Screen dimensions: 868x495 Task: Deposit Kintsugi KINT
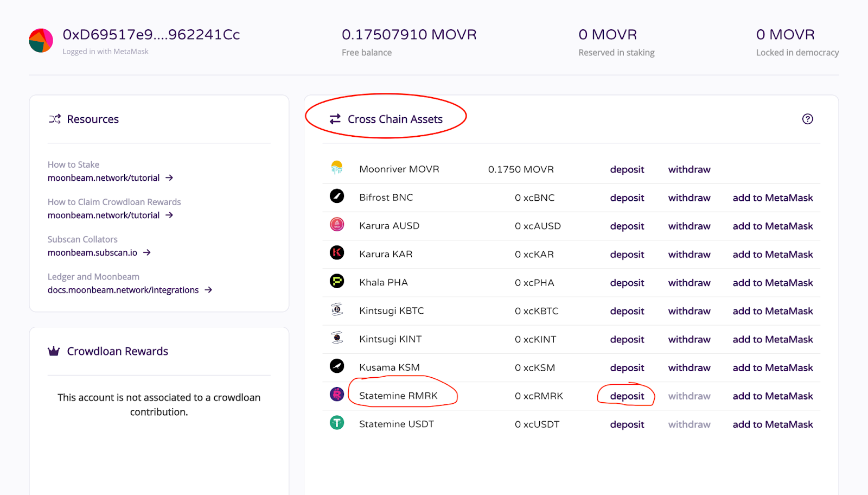point(627,339)
